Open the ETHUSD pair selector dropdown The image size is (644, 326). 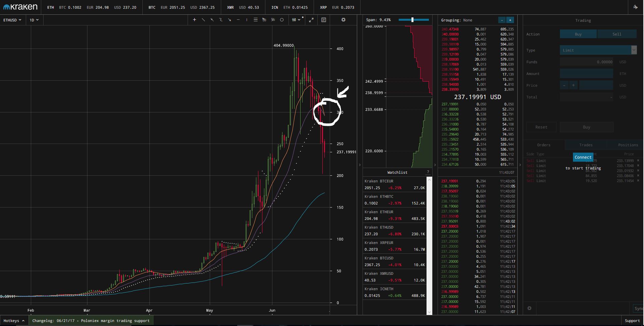coord(12,20)
